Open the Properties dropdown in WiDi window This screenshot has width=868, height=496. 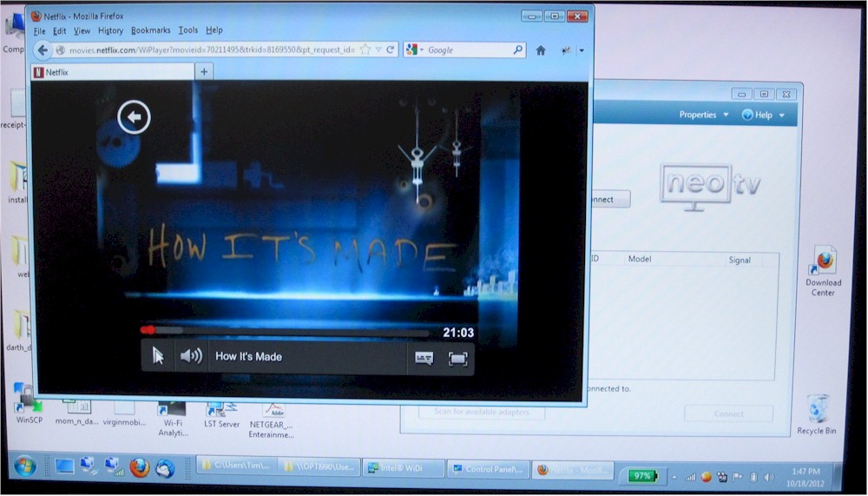pos(704,115)
